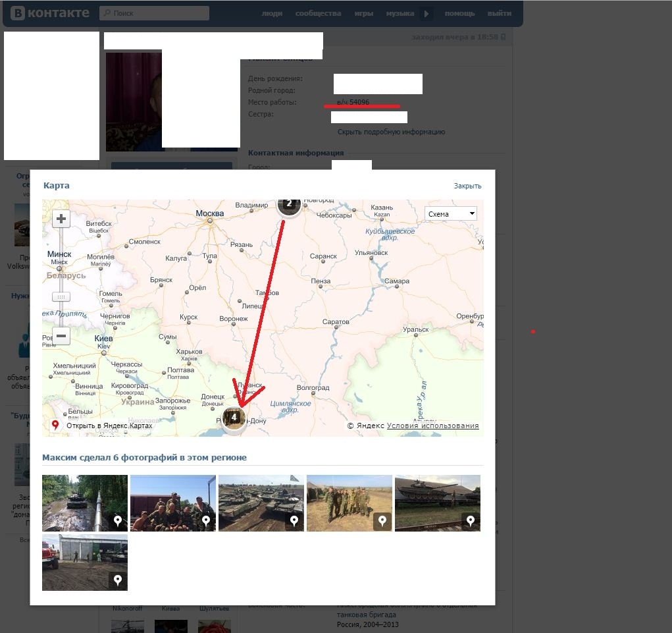Zoom out the map with the minus button
Viewport: 672px width, 633px height.
click(61, 336)
